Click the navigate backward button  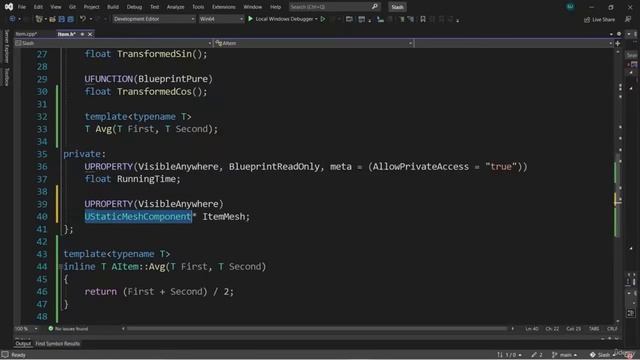(x=12, y=19)
